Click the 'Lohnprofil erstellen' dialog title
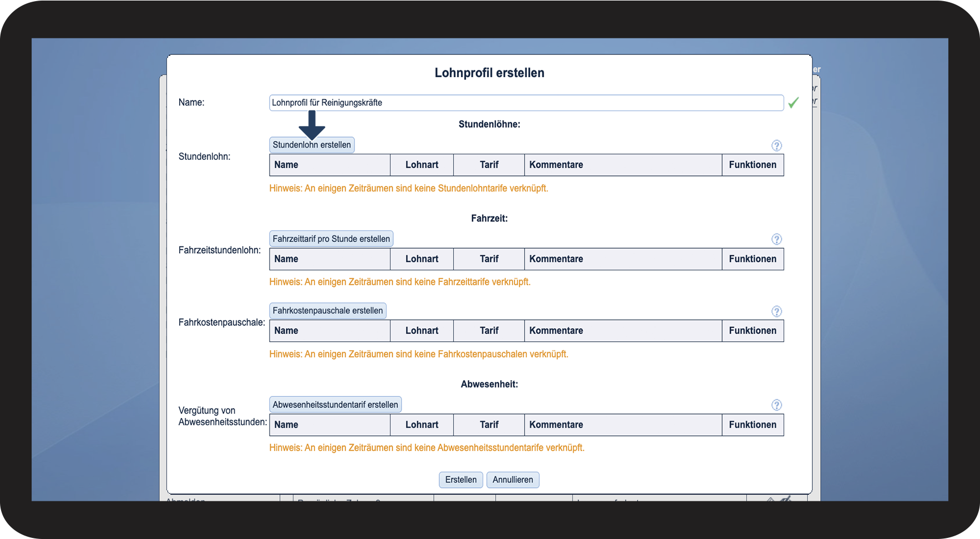The width and height of the screenshot is (980, 539). click(489, 73)
